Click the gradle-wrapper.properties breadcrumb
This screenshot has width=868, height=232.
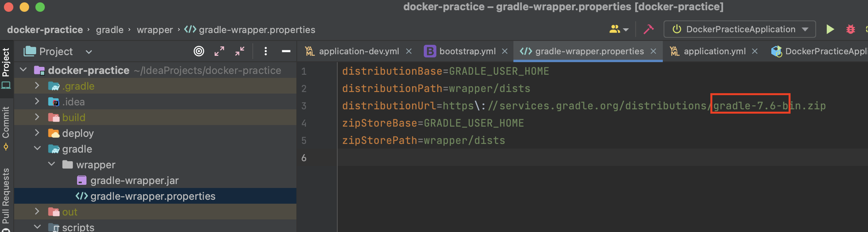250,30
